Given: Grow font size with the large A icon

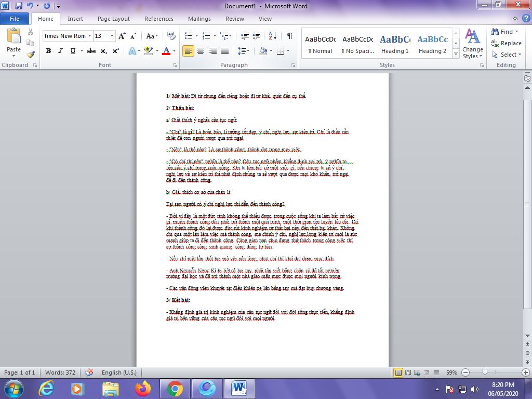Looking at the screenshot, I should tap(122, 36).
